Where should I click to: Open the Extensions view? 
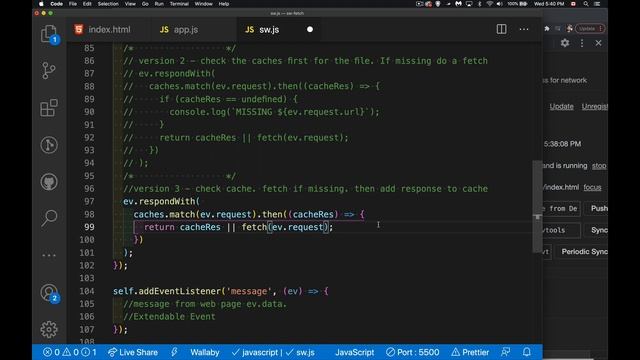point(49,108)
